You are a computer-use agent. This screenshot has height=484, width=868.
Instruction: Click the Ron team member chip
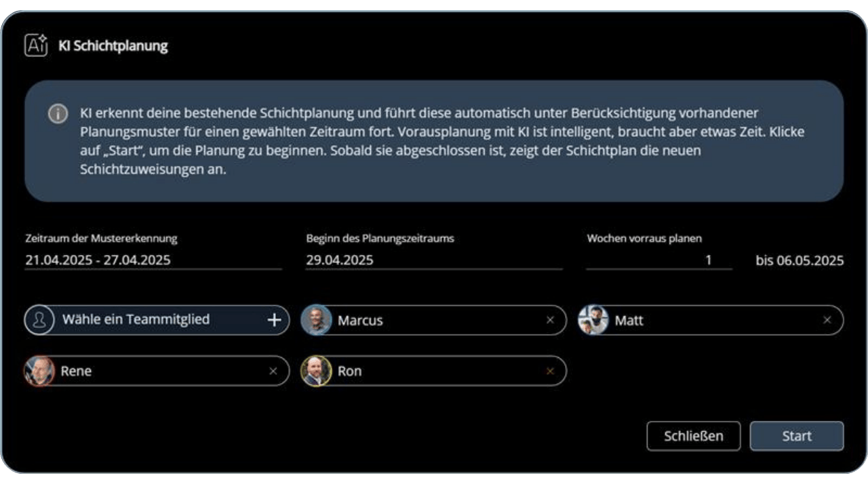[x=434, y=371]
